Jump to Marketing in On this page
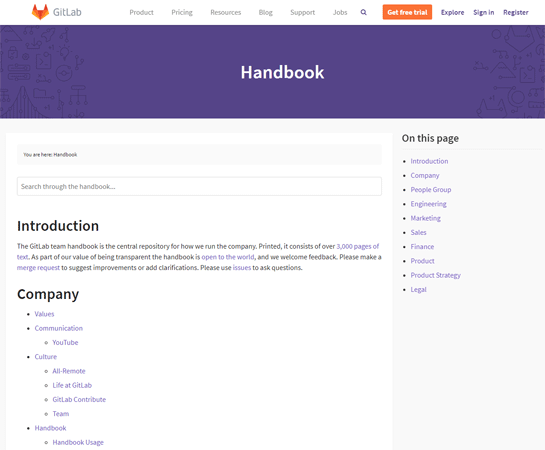 426,218
